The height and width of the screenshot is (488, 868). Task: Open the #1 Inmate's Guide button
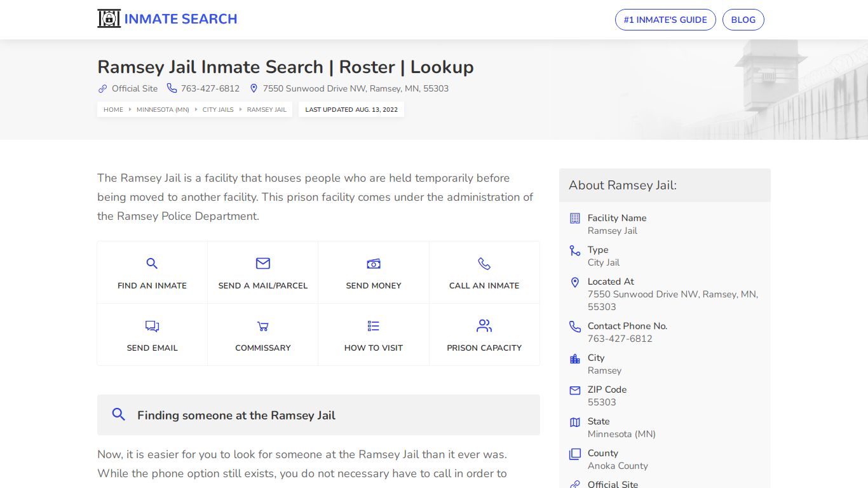(x=665, y=20)
